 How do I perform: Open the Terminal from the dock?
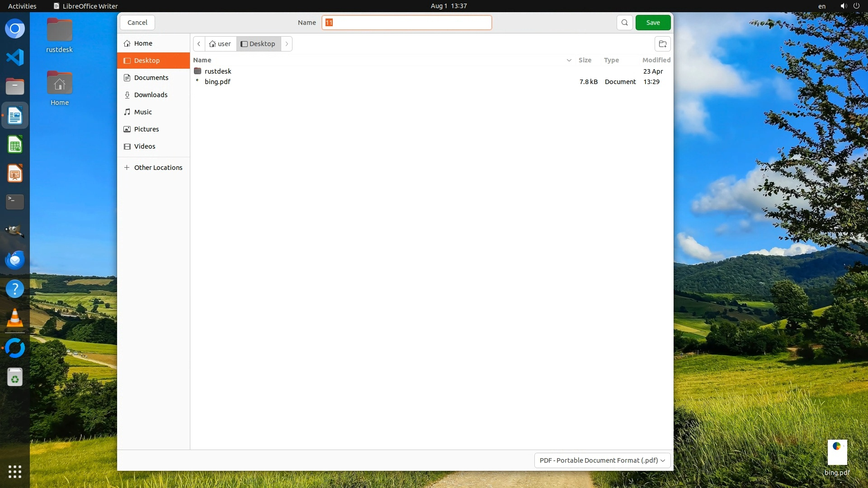pyautogui.click(x=15, y=202)
